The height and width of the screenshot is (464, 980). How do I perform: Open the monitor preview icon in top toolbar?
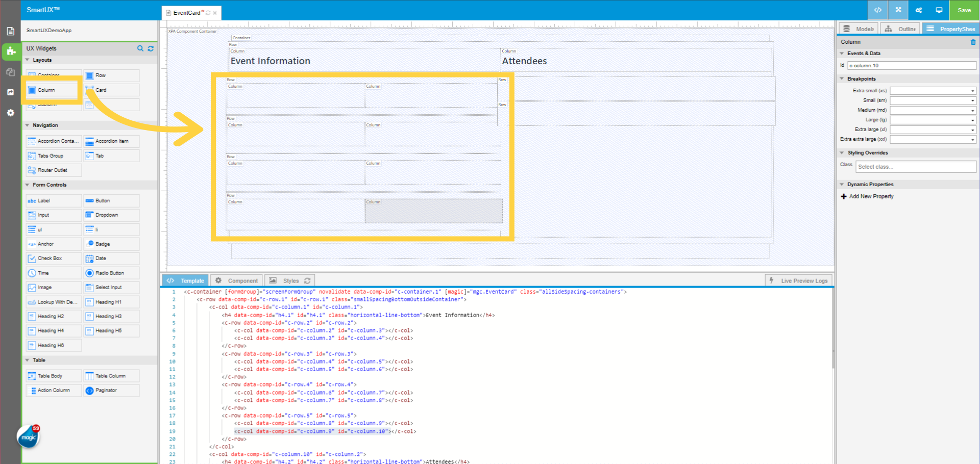(x=939, y=10)
